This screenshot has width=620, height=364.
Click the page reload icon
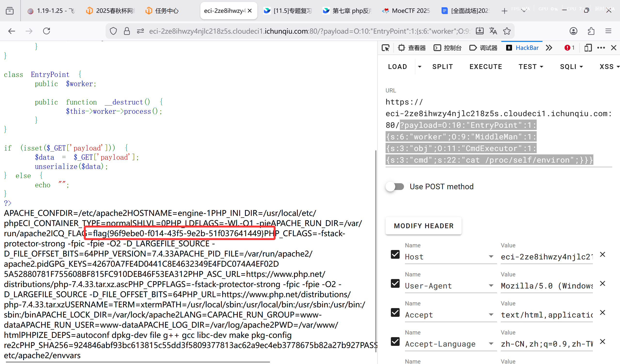[x=46, y=31]
